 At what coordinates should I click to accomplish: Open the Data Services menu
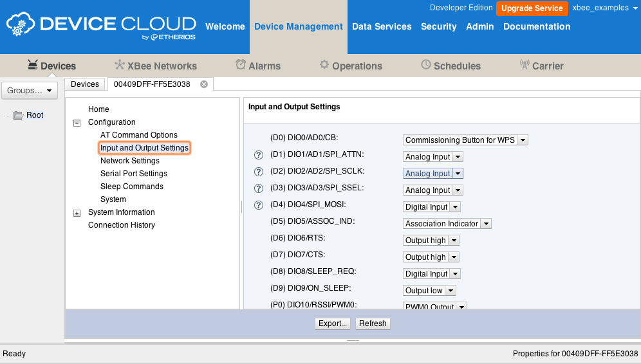click(x=382, y=26)
